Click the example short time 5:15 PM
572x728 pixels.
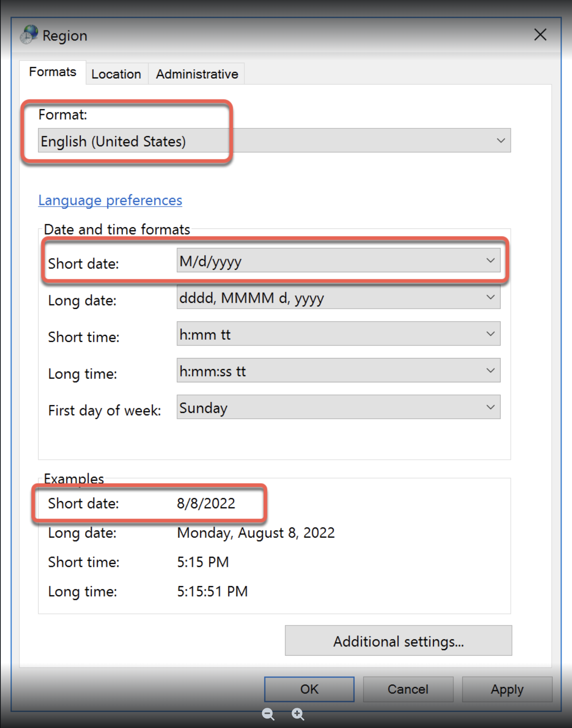203,562
